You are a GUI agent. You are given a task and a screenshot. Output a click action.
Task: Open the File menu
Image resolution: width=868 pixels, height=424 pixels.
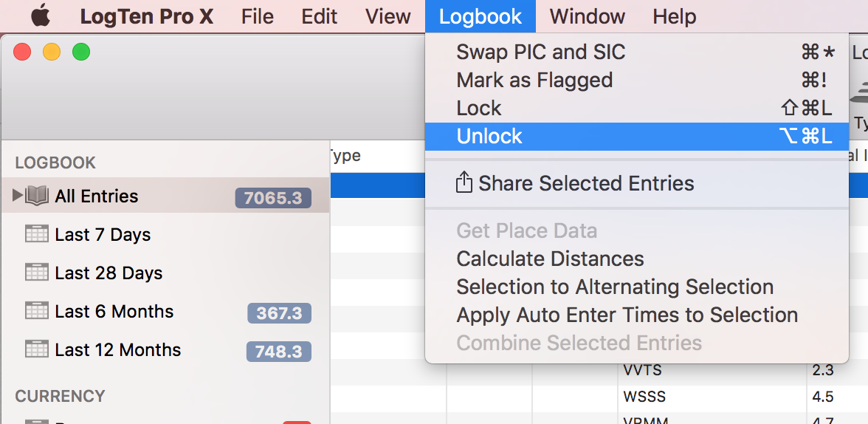[258, 16]
